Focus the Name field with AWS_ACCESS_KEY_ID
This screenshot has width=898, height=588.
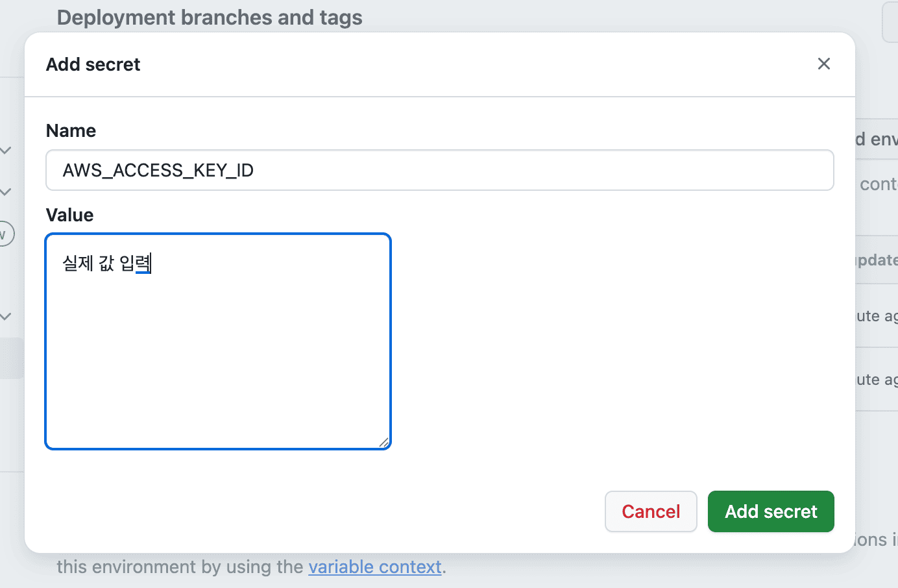pyautogui.click(x=439, y=170)
